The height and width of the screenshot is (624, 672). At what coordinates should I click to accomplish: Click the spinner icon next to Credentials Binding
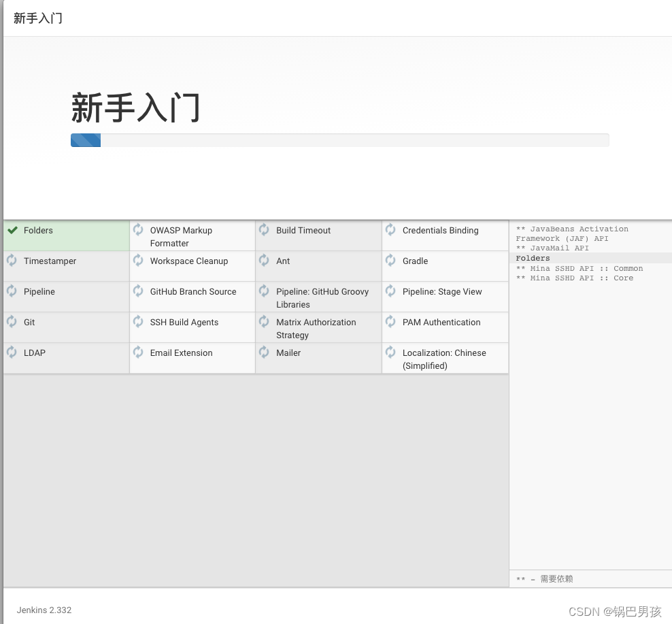(x=390, y=231)
